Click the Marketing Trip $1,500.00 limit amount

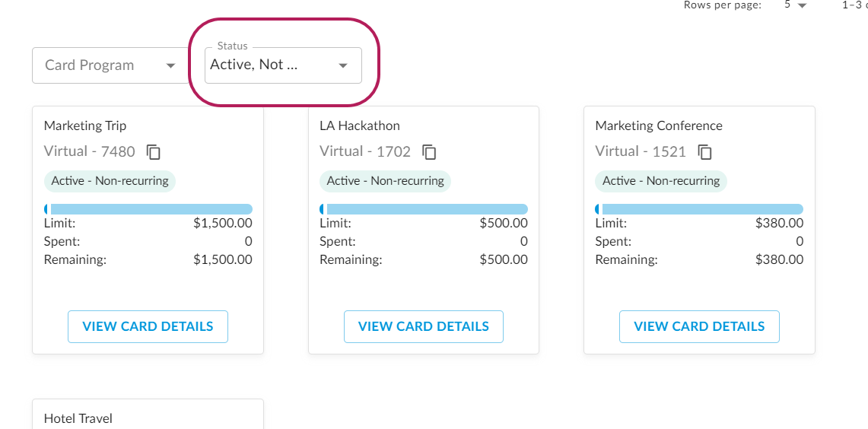222,224
